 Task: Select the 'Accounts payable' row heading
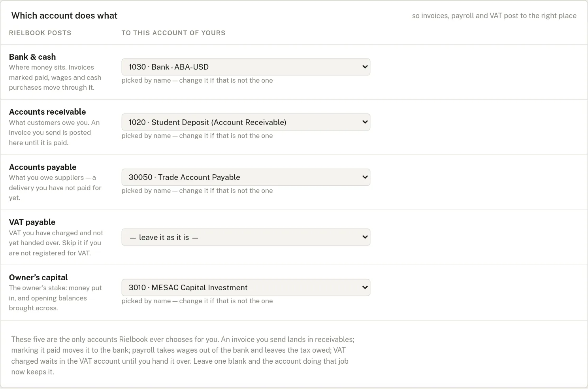[x=43, y=167]
